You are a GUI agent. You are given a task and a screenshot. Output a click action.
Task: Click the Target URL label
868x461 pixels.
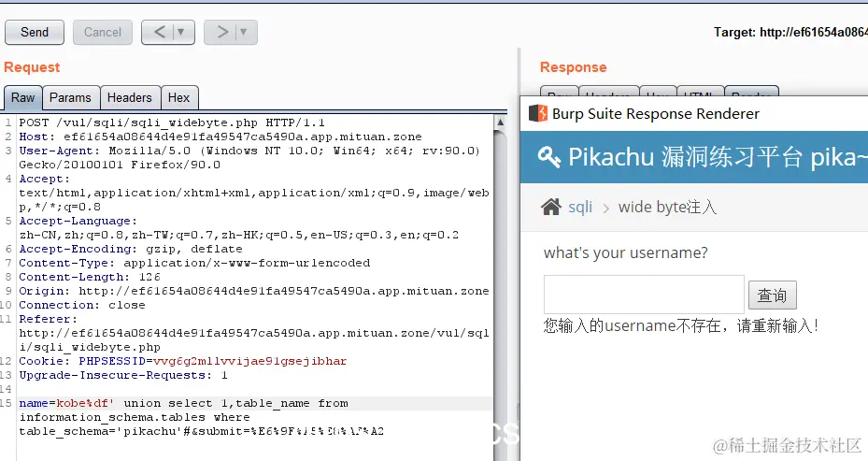click(x=790, y=32)
